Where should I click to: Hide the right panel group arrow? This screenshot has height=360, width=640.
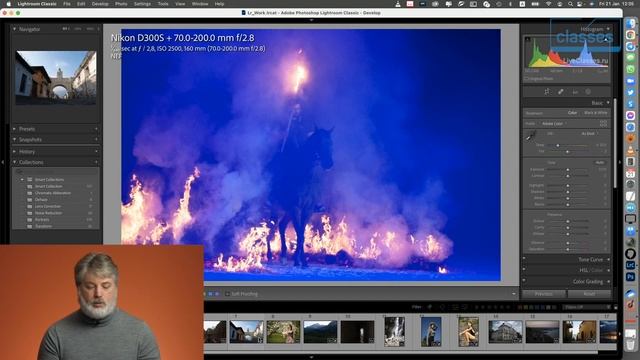click(x=620, y=162)
